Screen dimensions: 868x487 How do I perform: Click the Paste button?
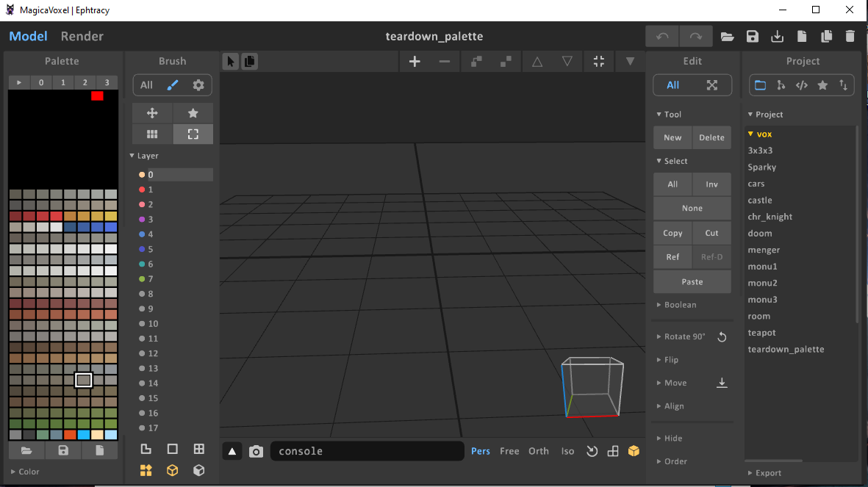click(x=692, y=281)
